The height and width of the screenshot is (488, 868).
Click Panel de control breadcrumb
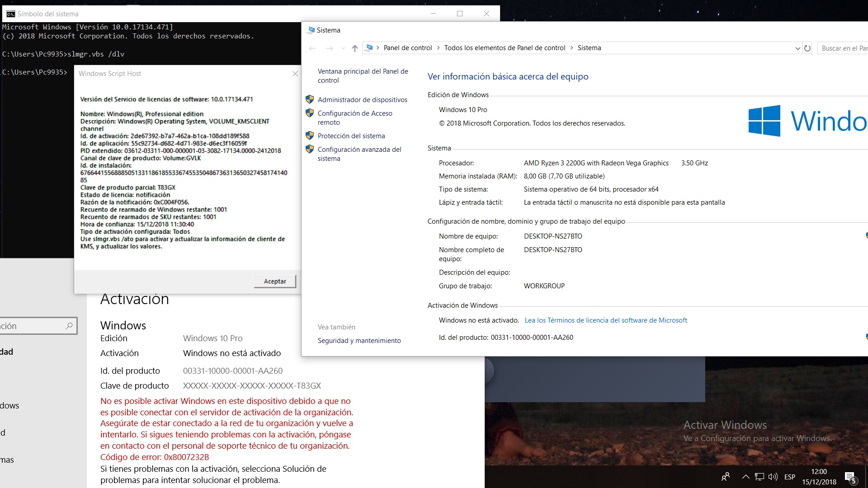coord(408,48)
